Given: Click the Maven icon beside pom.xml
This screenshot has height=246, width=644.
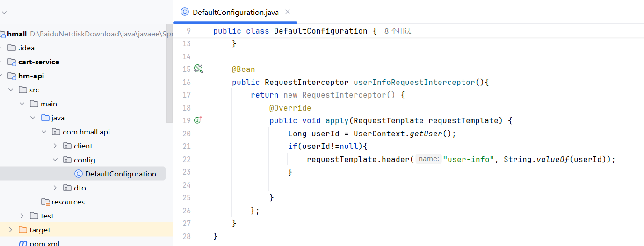Looking at the screenshot, I should pyautogui.click(x=22, y=243).
